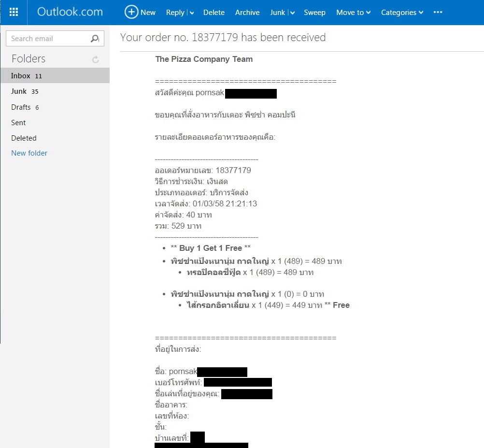Click the Outlook.com logo
Screen dimensions: 484x448
70,12
